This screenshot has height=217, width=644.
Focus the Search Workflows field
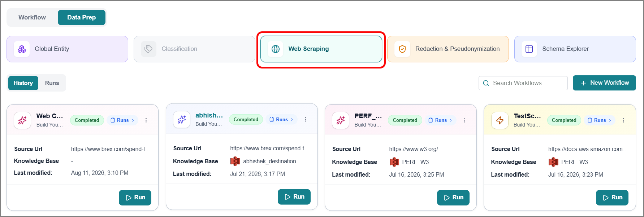click(x=523, y=83)
